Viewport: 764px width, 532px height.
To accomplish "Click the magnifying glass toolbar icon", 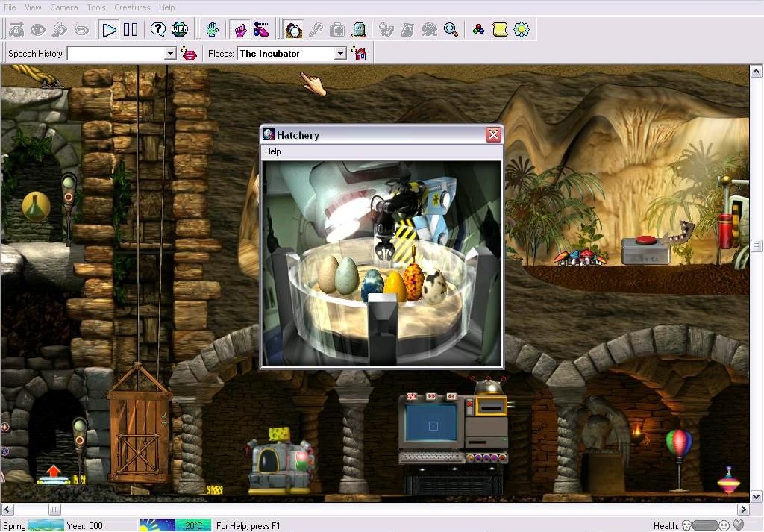I will [451, 30].
